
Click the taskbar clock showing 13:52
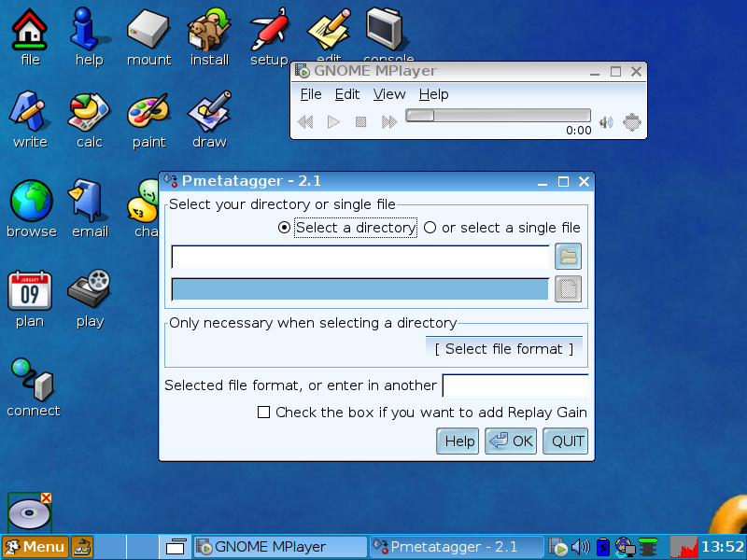pyautogui.click(x=722, y=547)
